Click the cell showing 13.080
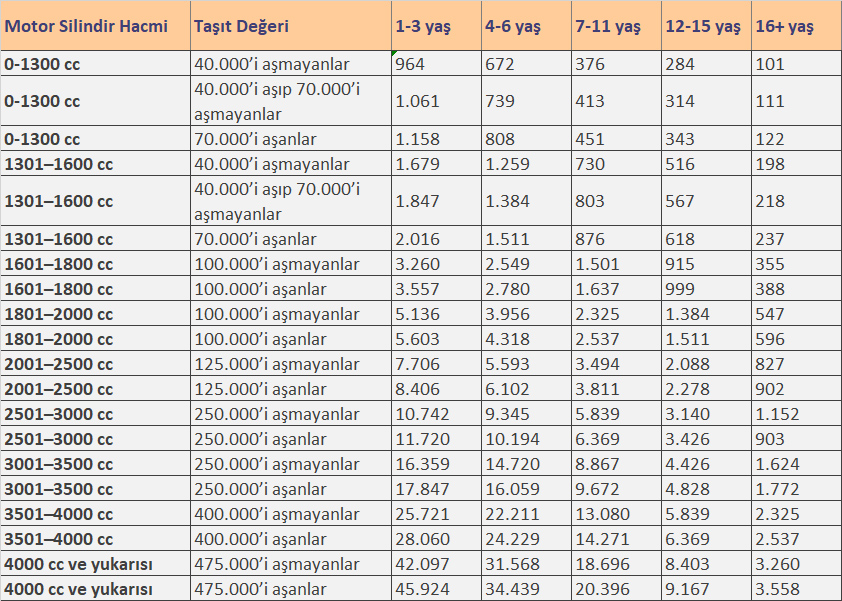Screen dimensions: 842x601 (x=615, y=514)
